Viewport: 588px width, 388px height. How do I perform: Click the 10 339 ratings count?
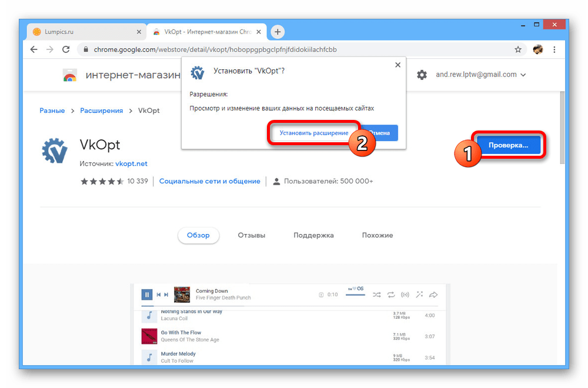click(138, 181)
